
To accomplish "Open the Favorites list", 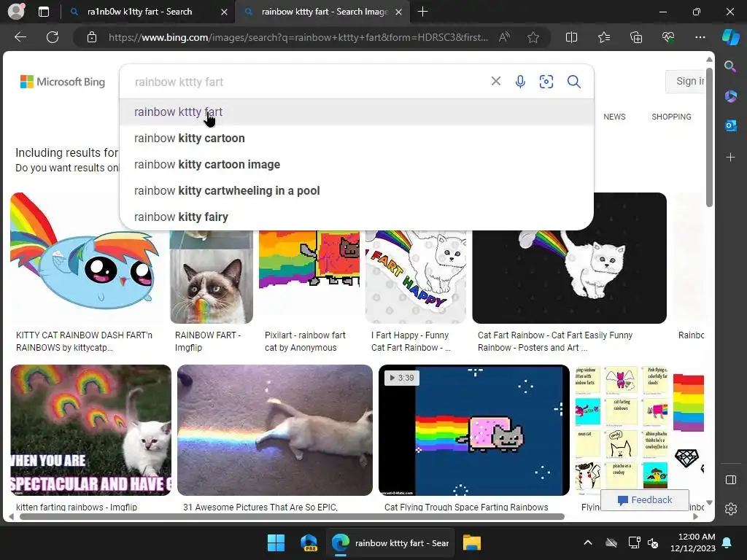I will coord(603,37).
